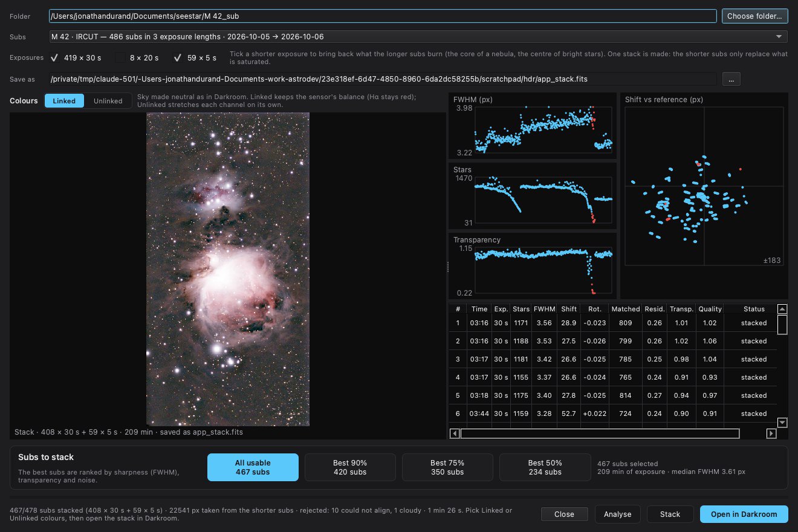Select Best 75% 350 subs
This screenshot has width=798, height=532.
coord(447,467)
